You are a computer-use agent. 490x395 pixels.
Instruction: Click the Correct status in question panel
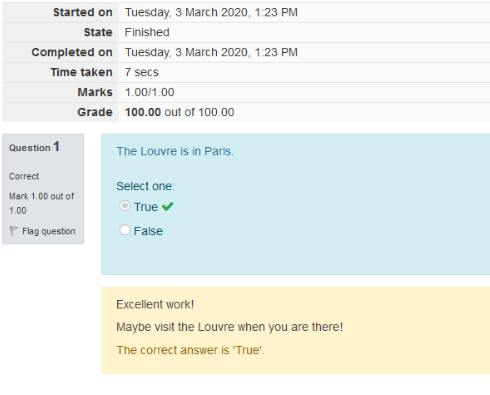(x=24, y=176)
